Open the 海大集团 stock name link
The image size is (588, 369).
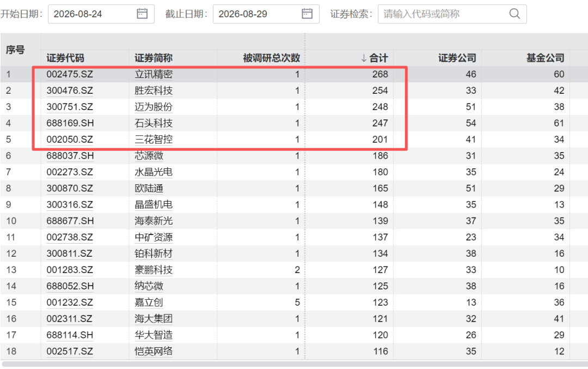click(154, 319)
